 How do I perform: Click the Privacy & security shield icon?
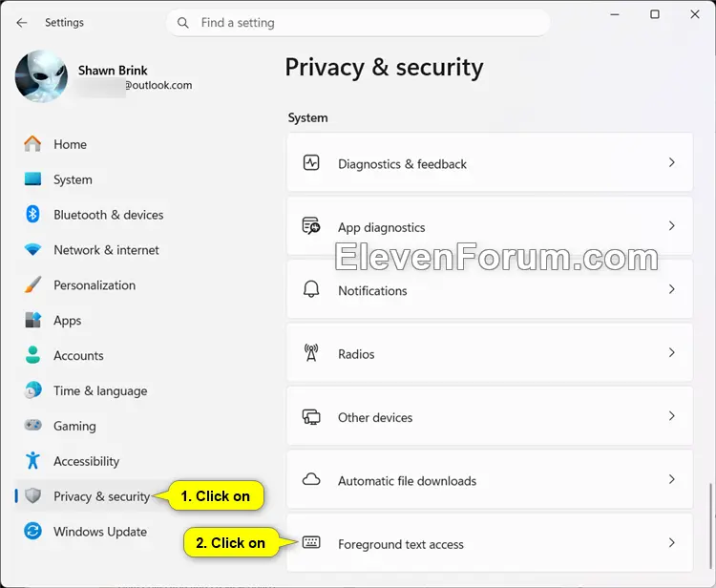click(x=32, y=495)
